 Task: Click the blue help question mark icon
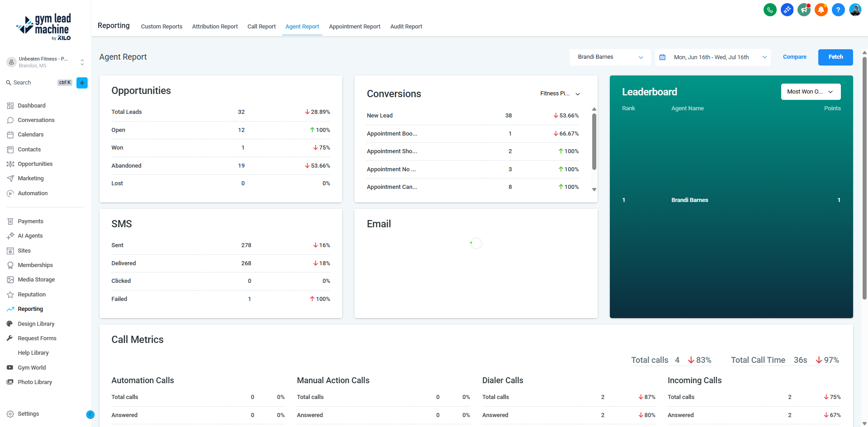click(x=838, y=9)
